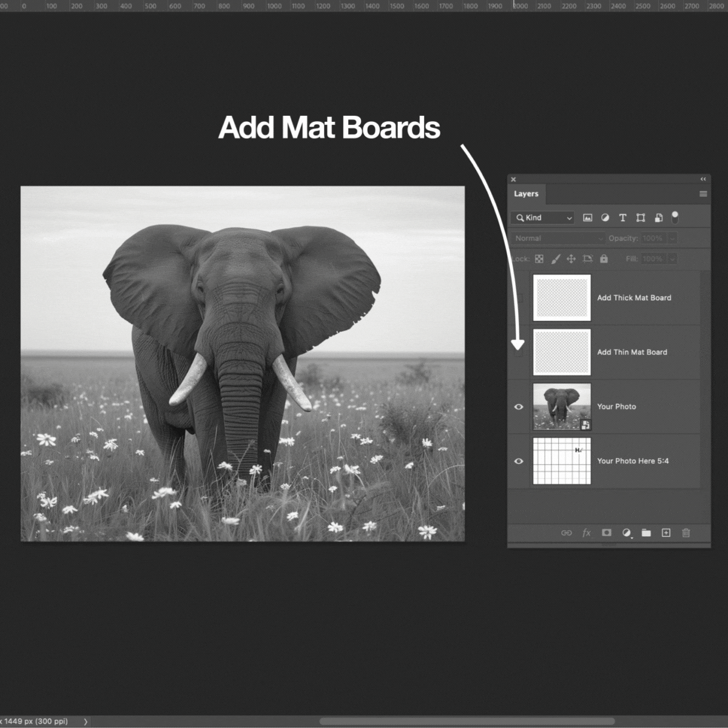Open the Kind filter dropdown
This screenshot has height=728, width=728.
click(x=543, y=218)
